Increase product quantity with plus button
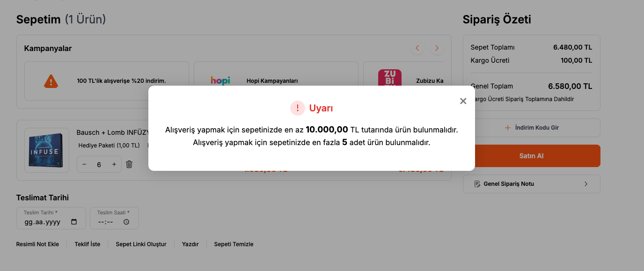 pyautogui.click(x=114, y=164)
